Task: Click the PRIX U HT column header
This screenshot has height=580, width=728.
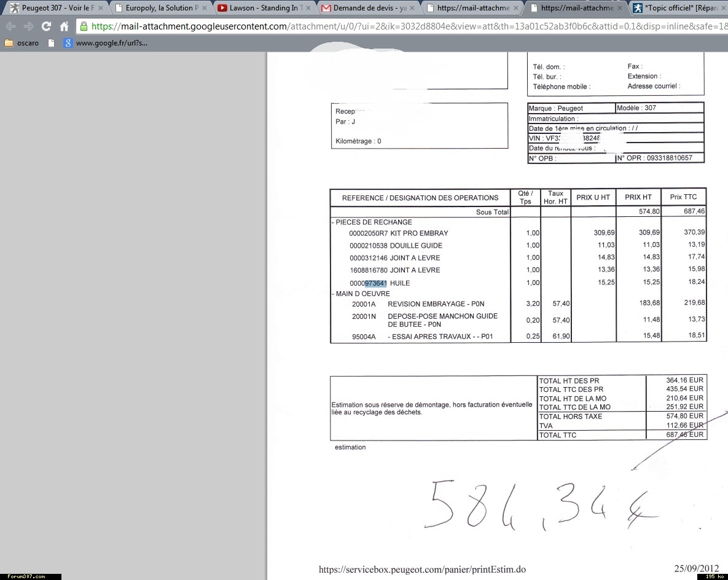Action: coord(593,197)
